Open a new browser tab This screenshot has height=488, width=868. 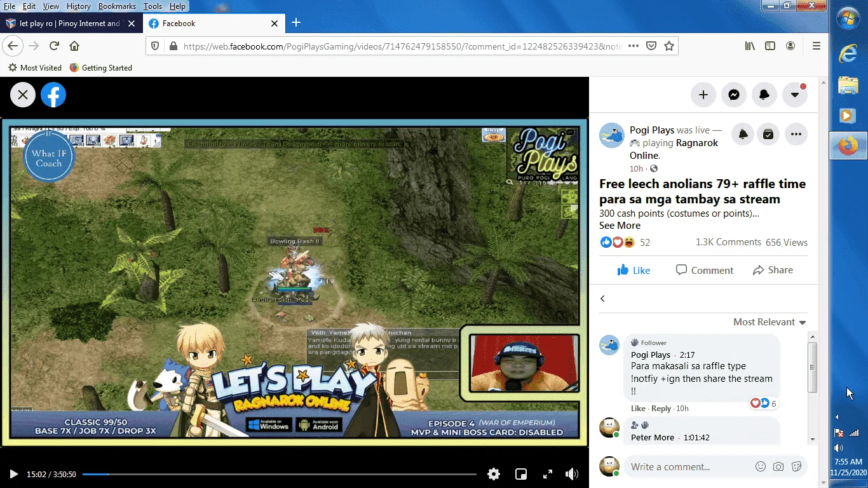(x=296, y=23)
